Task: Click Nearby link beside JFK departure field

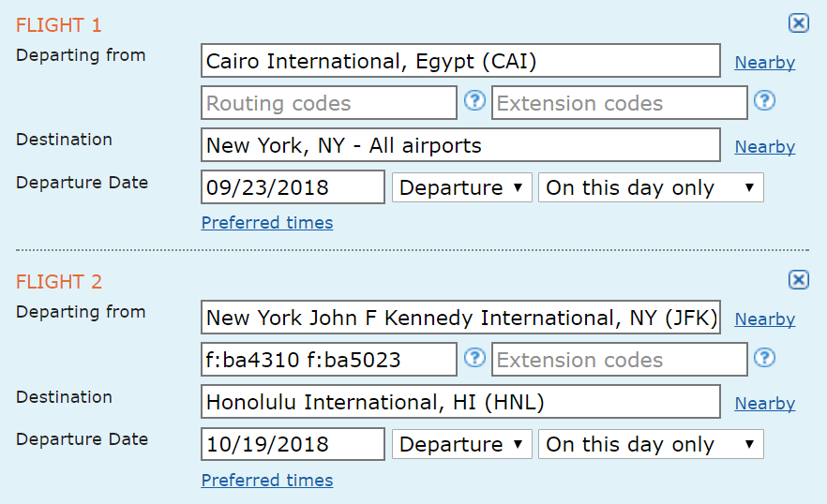Action: pos(765,319)
